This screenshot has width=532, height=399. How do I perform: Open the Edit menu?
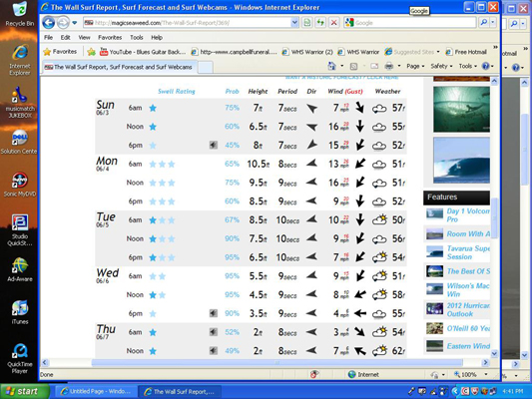click(x=65, y=37)
